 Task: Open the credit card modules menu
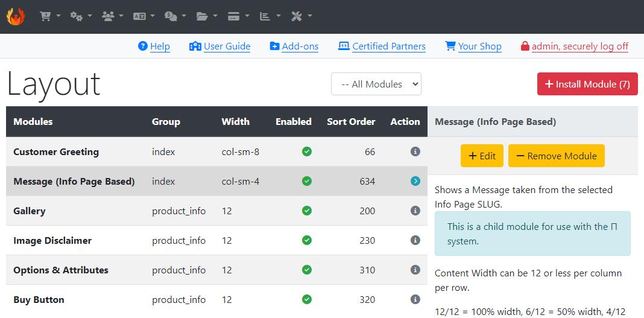[238, 16]
